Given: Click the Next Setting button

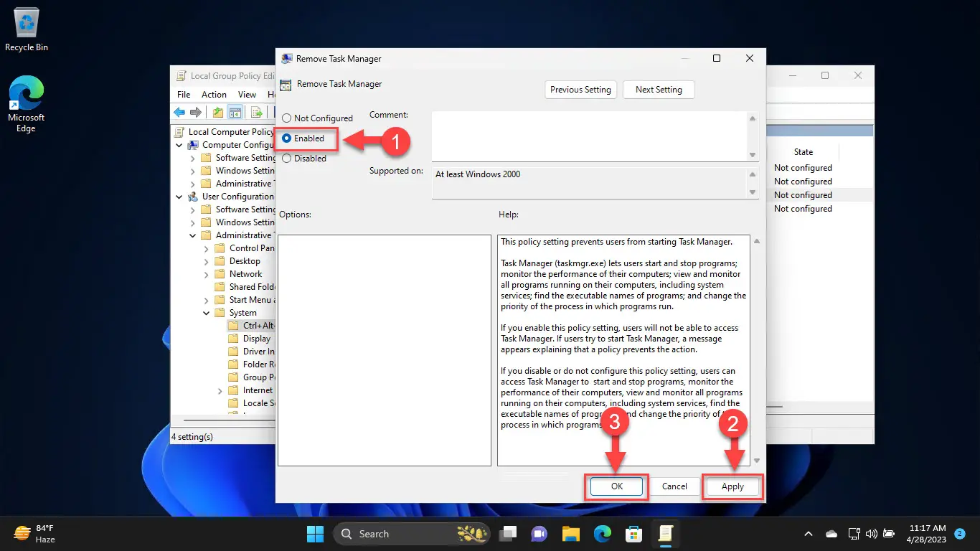Looking at the screenshot, I should pos(659,90).
